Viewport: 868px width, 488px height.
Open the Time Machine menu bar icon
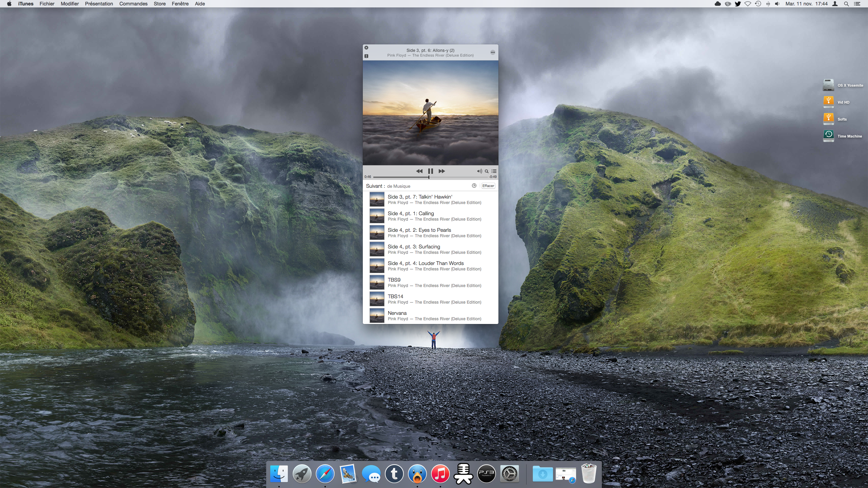coord(758,4)
